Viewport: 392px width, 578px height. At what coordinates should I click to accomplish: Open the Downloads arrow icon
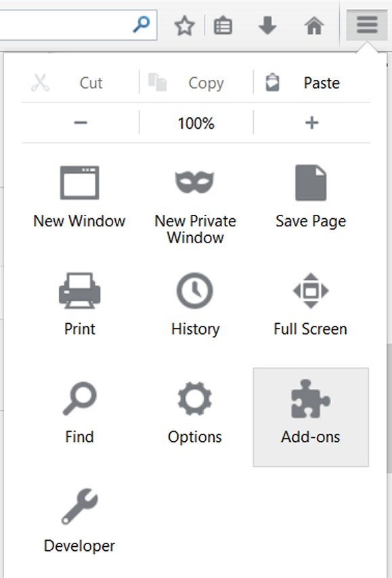click(x=267, y=26)
